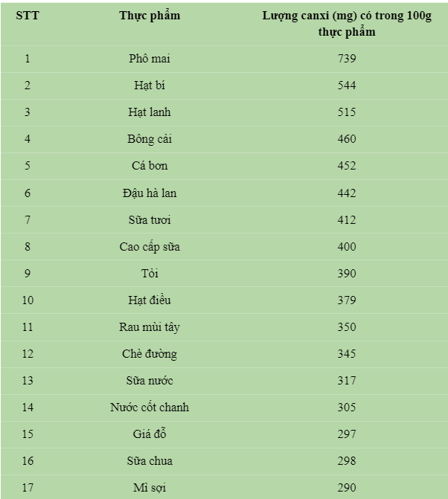Select the Cá bơn cell
This screenshot has height=499, width=448.
pos(150,166)
